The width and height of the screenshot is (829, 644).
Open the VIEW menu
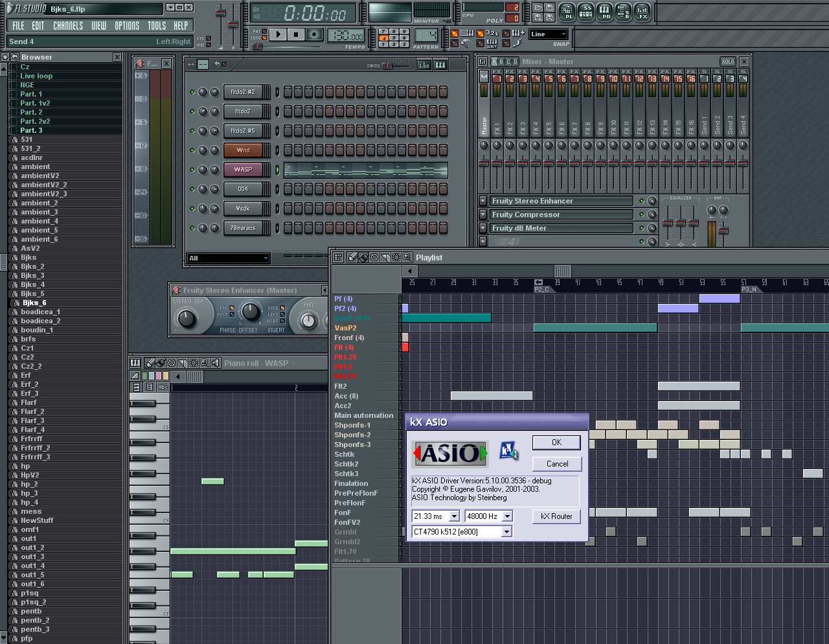tap(98, 26)
